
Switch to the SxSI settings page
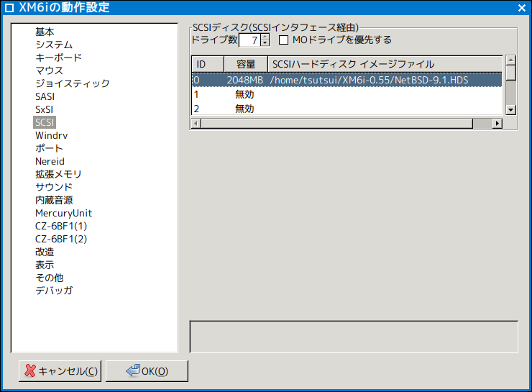coord(44,109)
